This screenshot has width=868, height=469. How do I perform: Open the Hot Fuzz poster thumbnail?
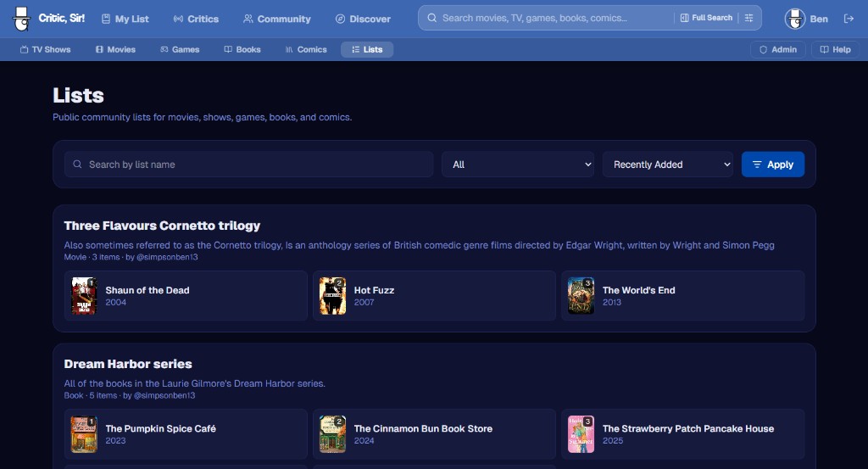tap(332, 296)
